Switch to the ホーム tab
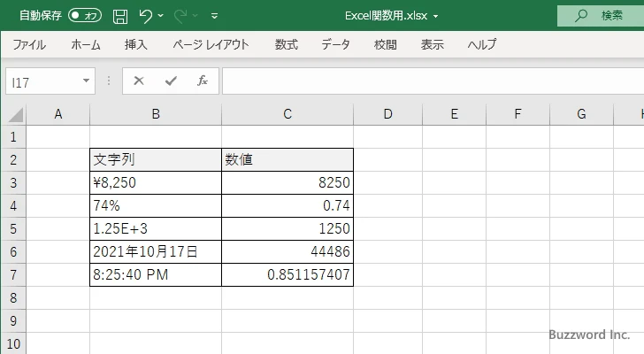644x354 pixels. point(86,44)
